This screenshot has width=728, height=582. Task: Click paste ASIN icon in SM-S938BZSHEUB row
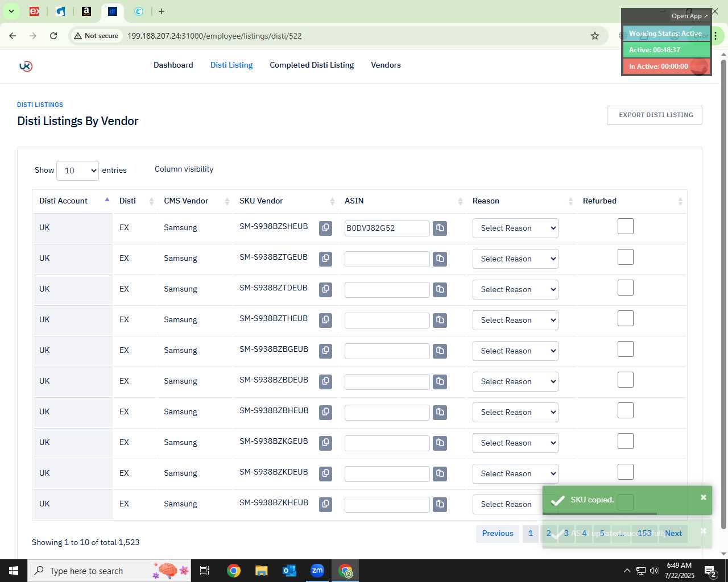pyautogui.click(x=440, y=228)
